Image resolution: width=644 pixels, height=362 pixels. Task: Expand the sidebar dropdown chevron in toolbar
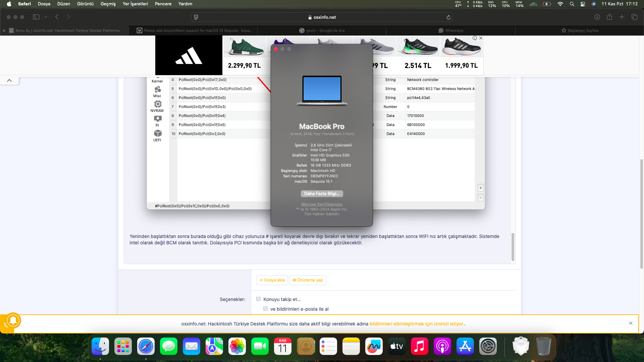click(46, 17)
